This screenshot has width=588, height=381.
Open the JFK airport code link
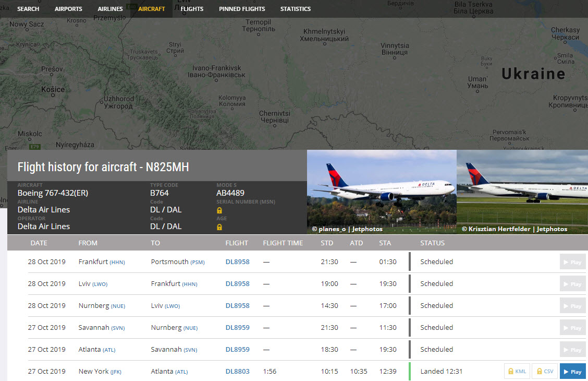116,372
